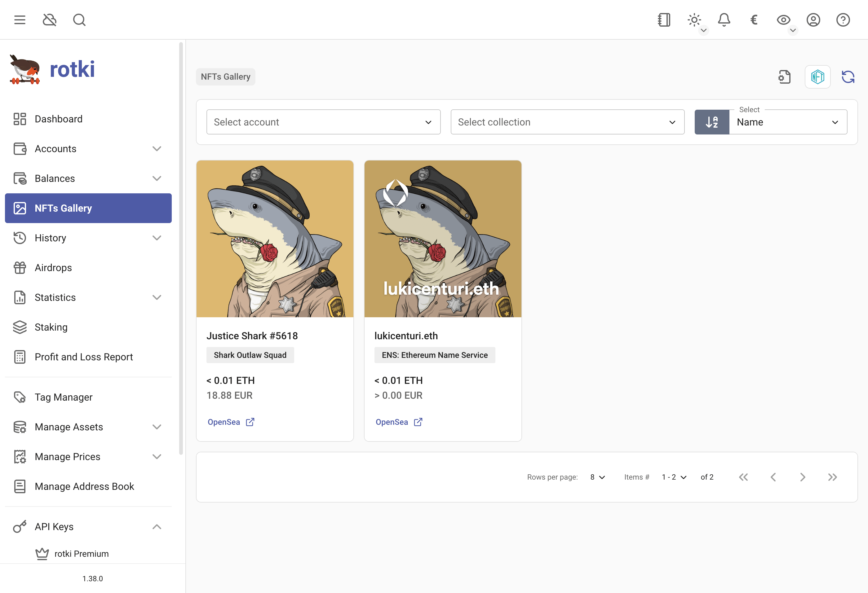This screenshot has width=868, height=593.
Task: Click the lukicenturi.eth NFT image
Action: coord(443,239)
